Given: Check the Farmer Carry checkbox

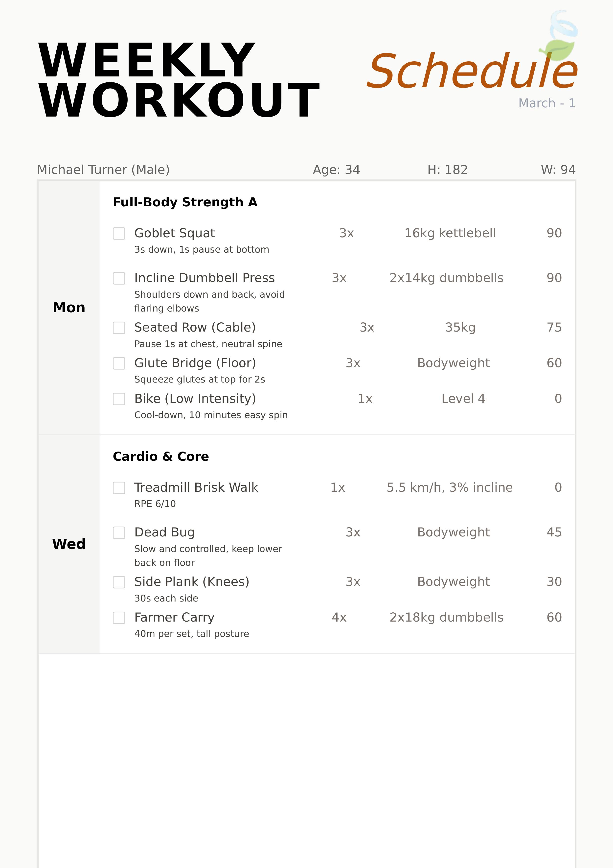Looking at the screenshot, I should pos(119,618).
